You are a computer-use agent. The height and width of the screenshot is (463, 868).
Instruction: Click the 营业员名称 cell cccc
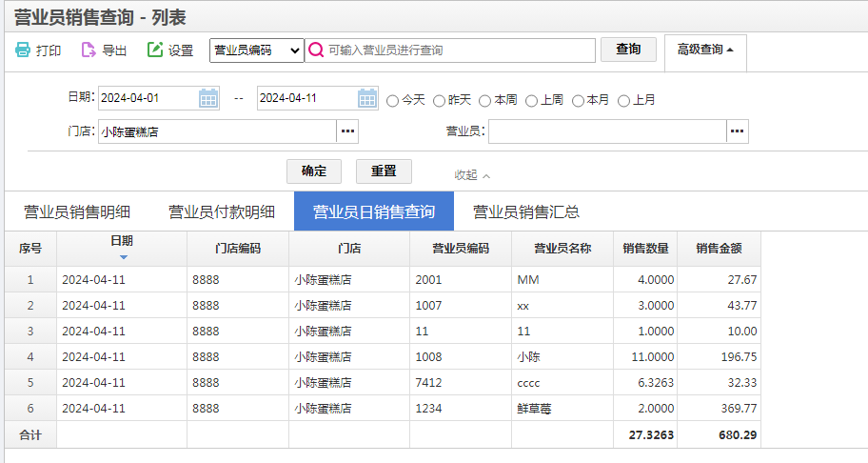[x=562, y=383]
